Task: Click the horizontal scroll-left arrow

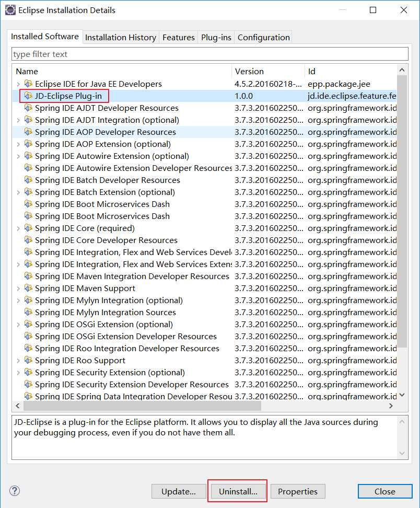Action: pyautogui.click(x=18, y=406)
